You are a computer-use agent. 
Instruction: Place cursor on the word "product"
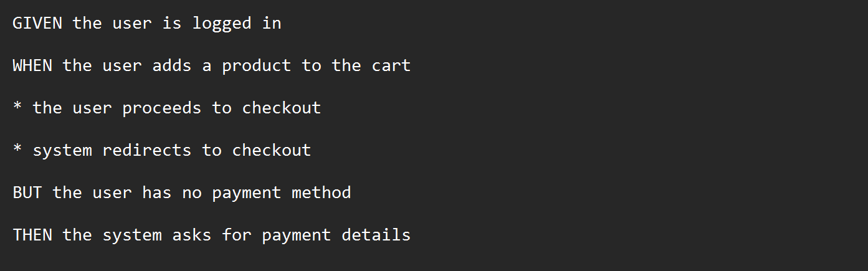click(256, 66)
